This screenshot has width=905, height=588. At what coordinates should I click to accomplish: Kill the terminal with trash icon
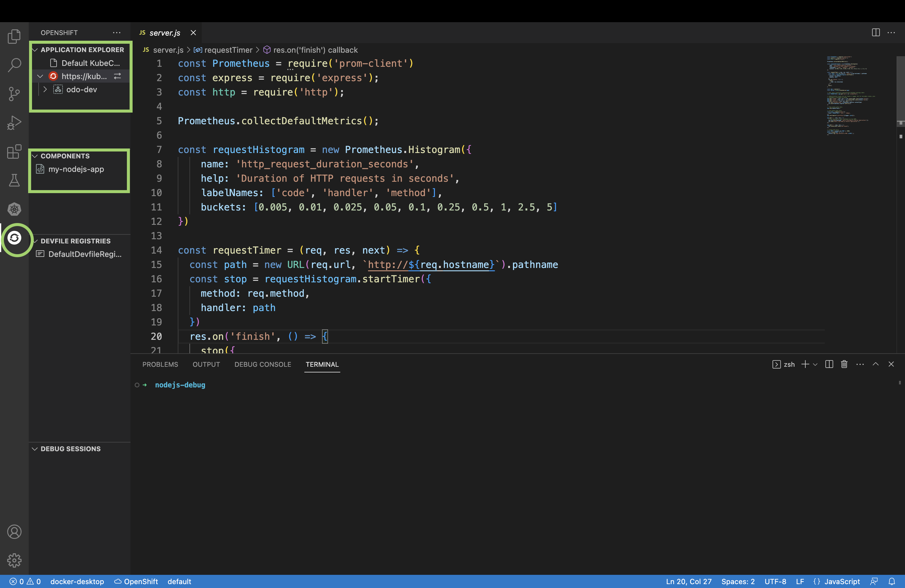tap(844, 364)
